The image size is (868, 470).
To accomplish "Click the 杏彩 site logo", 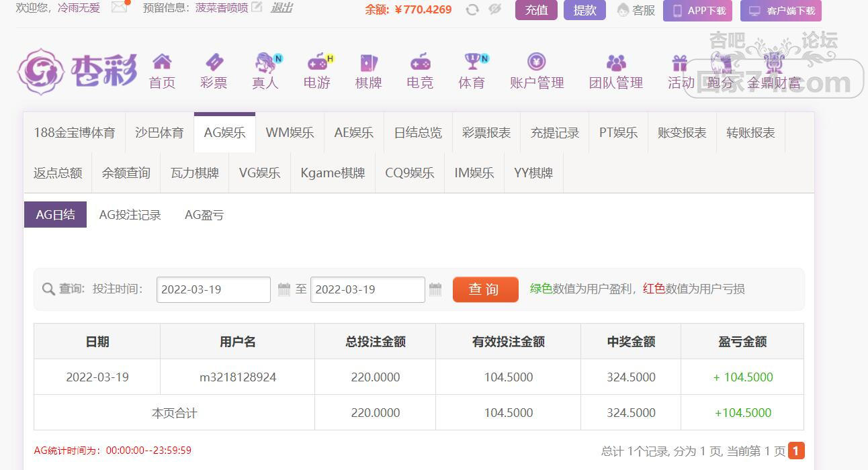I will coord(77,70).
